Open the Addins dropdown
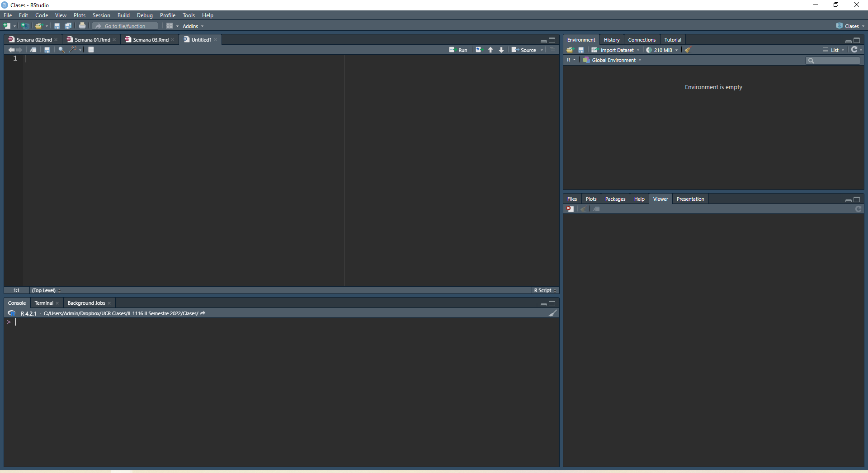 tap(193, 26)
